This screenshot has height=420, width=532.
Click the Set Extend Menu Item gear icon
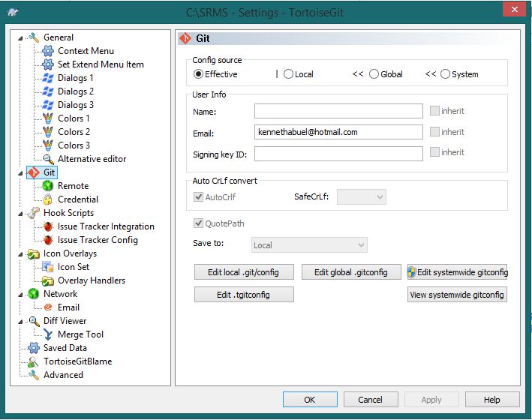click(x=48, y=64)
